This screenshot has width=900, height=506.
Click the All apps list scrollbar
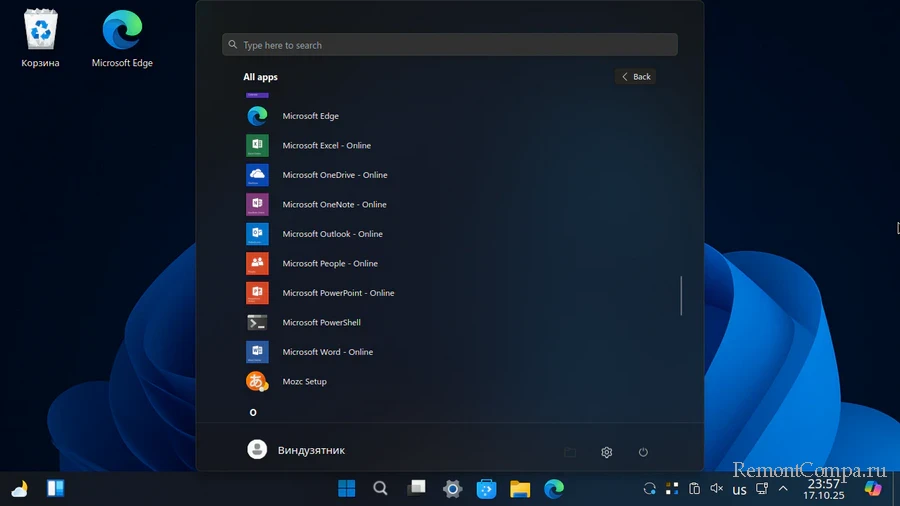pyautogui.click(x=682, y=296)
